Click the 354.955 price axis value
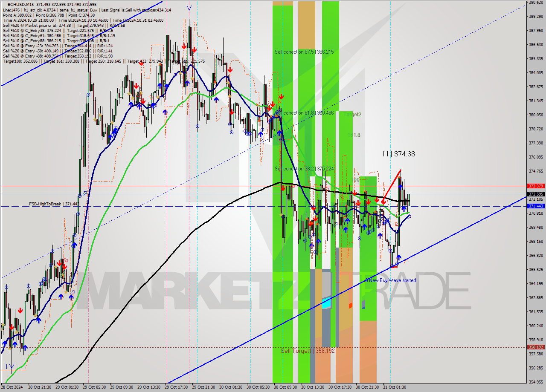The width and height of the screenshot is (546, 392). click(536, 382)
